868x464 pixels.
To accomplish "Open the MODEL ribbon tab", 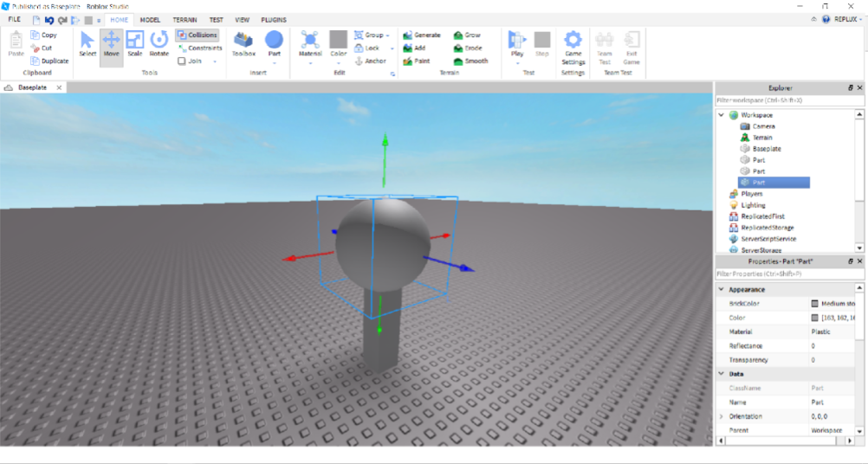I will coord(150,19).
